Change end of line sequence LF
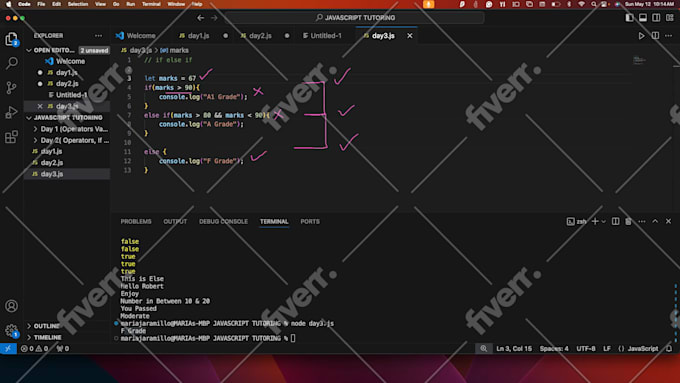Image resolution: width=680 pixels, height=383 pixels. tap(607, 348)
